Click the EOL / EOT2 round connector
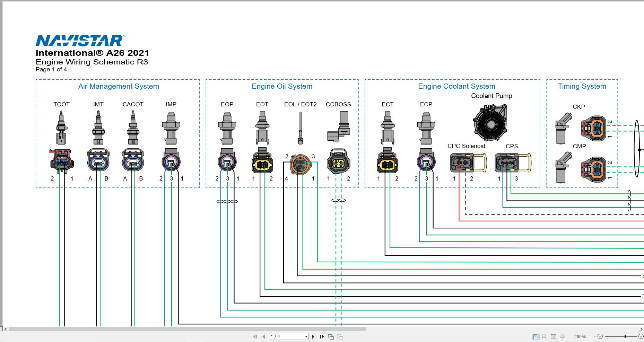The width and height of the screenshot is (644, 342). [x=301, y=164]
